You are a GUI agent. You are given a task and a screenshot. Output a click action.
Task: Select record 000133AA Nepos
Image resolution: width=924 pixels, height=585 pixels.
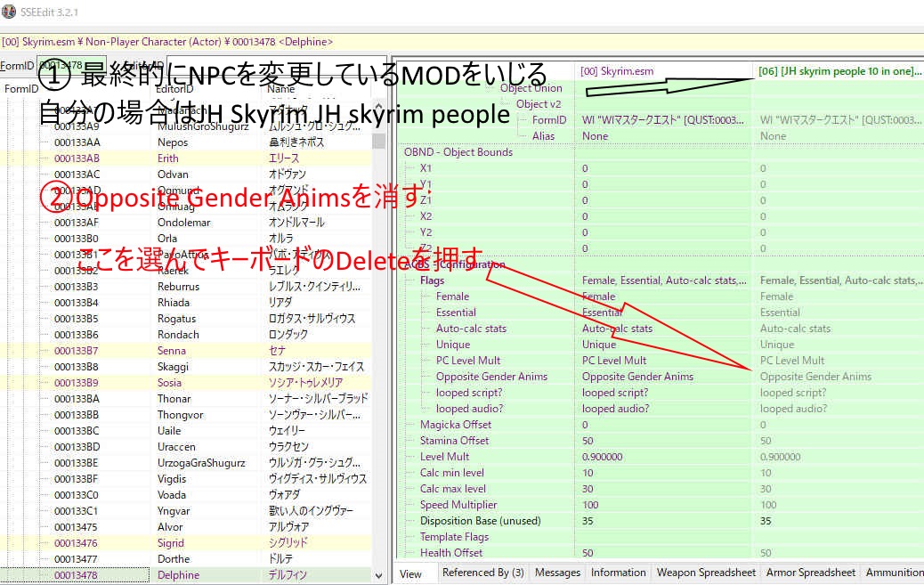tap(186, 142)
